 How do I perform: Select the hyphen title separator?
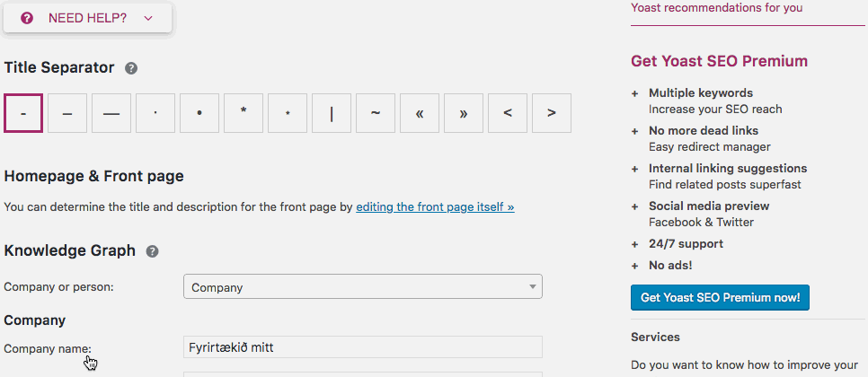click(x=23, y=113)
